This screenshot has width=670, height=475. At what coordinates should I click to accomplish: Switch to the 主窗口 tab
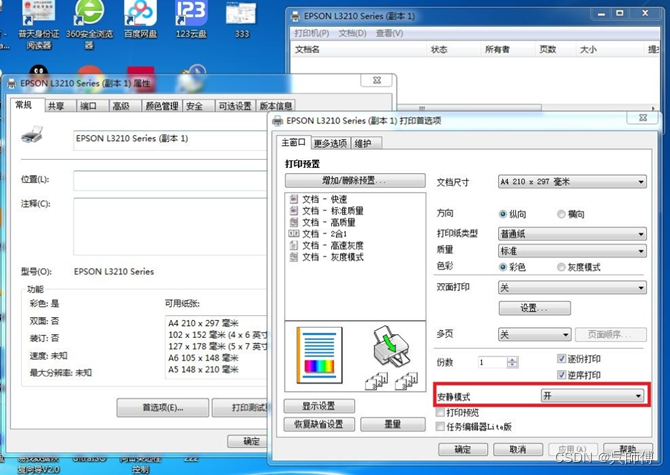(293, 142)
